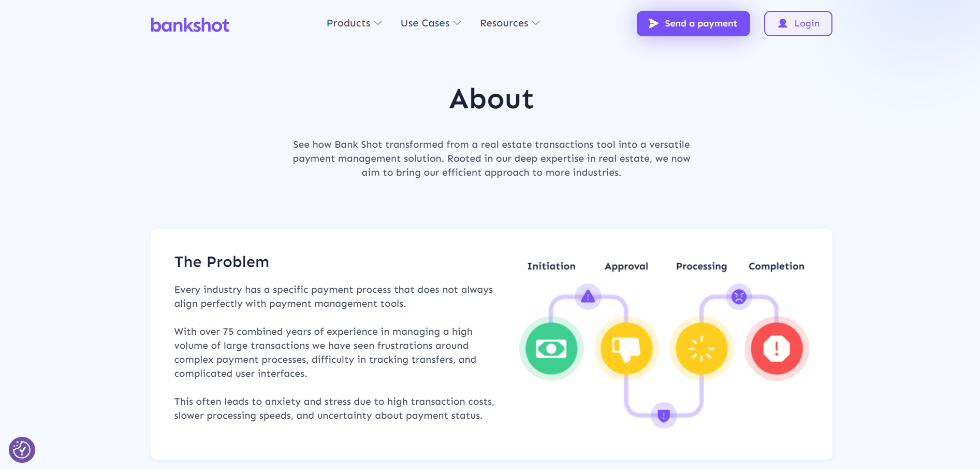Click the yellow loading spinner Processing icon
The width and height of the screenshot is (980, 469).
[x=701, y=348]
